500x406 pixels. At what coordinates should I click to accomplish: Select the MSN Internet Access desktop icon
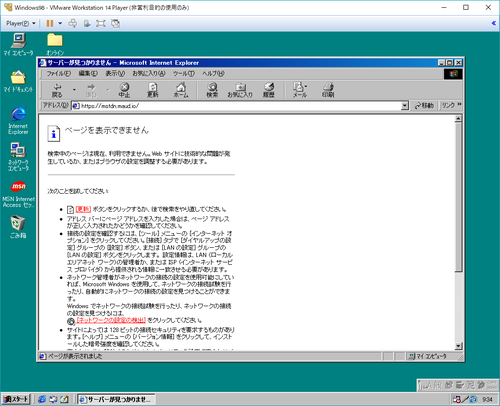click(18, 194)
